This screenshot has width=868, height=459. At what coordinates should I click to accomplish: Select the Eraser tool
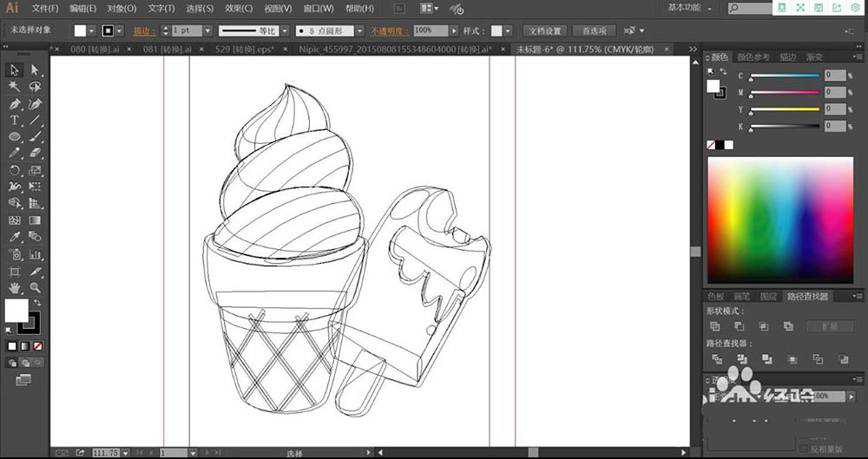35,154
